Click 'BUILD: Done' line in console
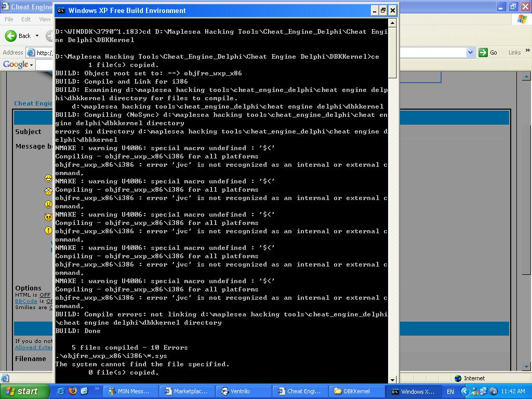This screenshot has width=532, height=399. pyautogui.click(x=78, y=331)
